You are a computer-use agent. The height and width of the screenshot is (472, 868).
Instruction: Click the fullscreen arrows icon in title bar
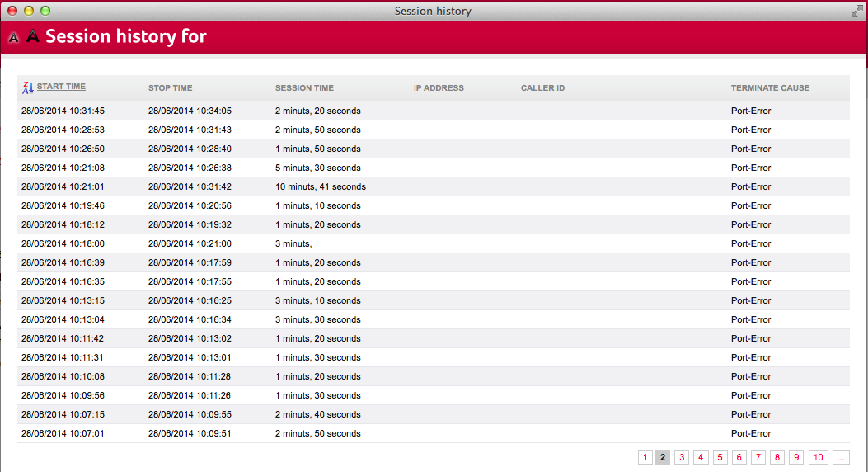(x=857, y=11)
